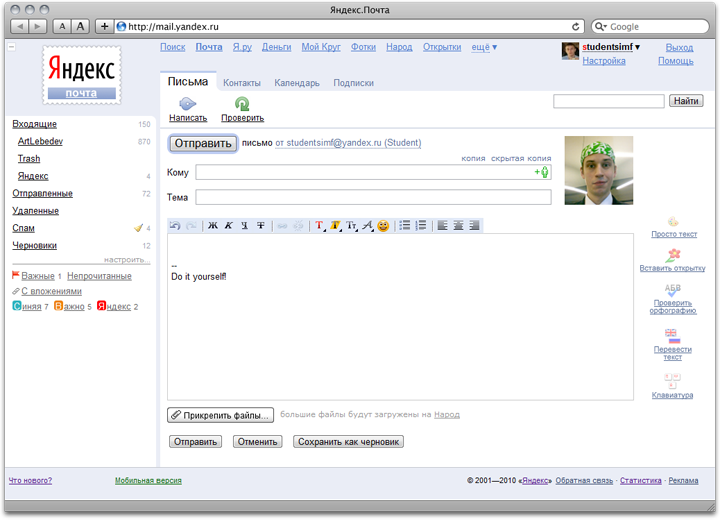Open the text color picker dropdown
720x524 pixels.
(320, 226)
